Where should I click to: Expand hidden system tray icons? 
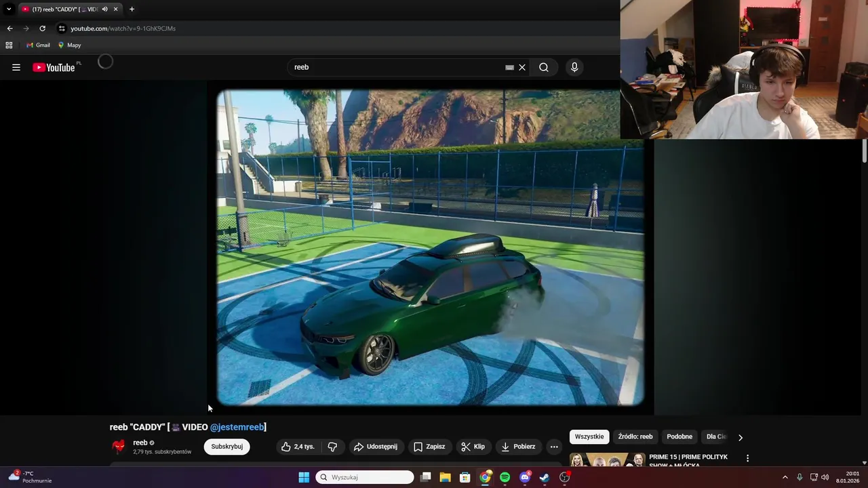(x=785, y=477)
